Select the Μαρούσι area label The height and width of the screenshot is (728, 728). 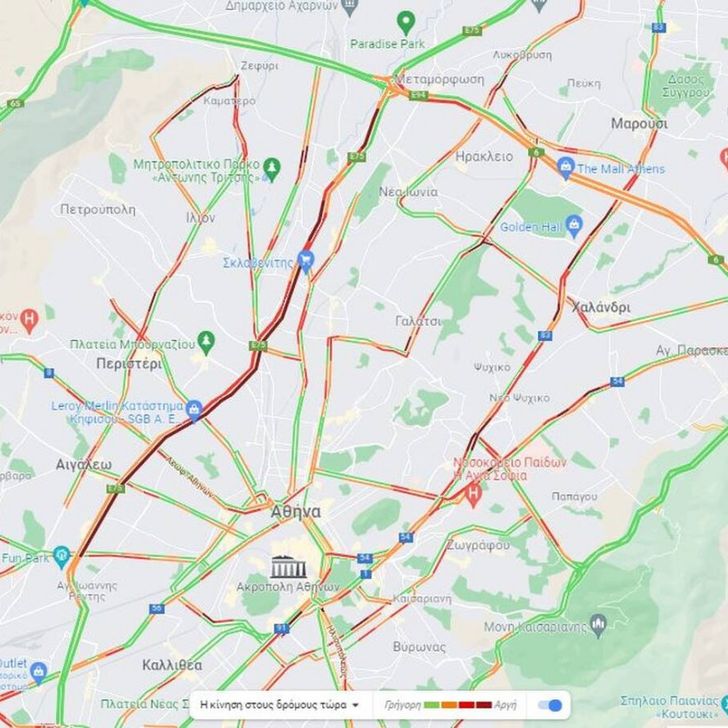pyautogui.click(x=639, y=124)
